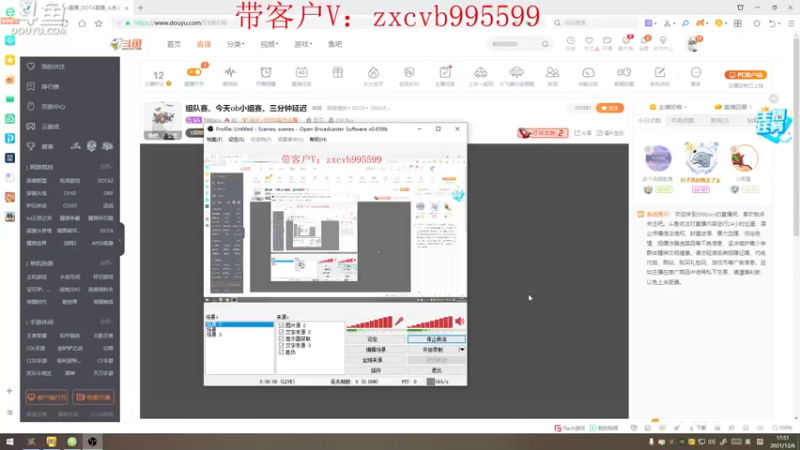Open 首页 in Douyu navigation
This screenshot has width=800, height=450.
coord(173,44)
